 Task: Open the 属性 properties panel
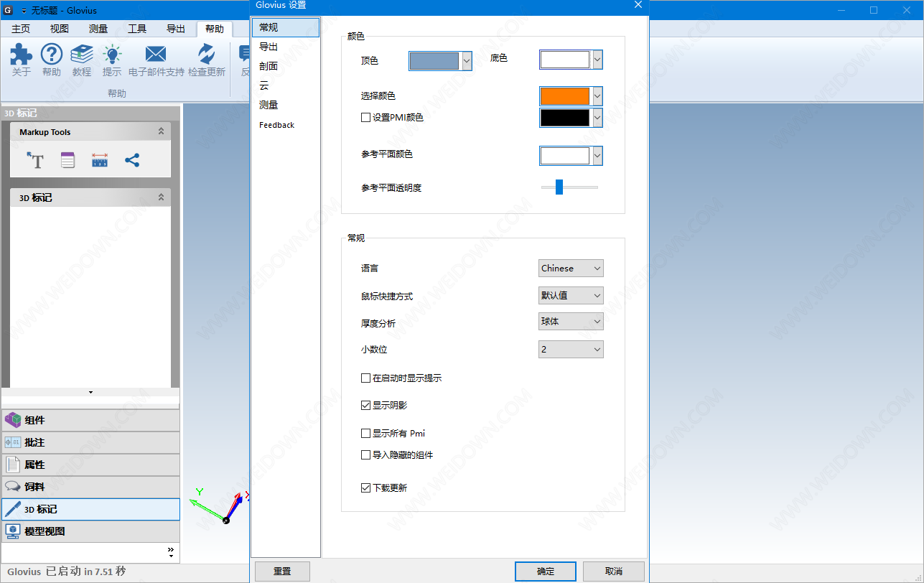click(90, 465)
